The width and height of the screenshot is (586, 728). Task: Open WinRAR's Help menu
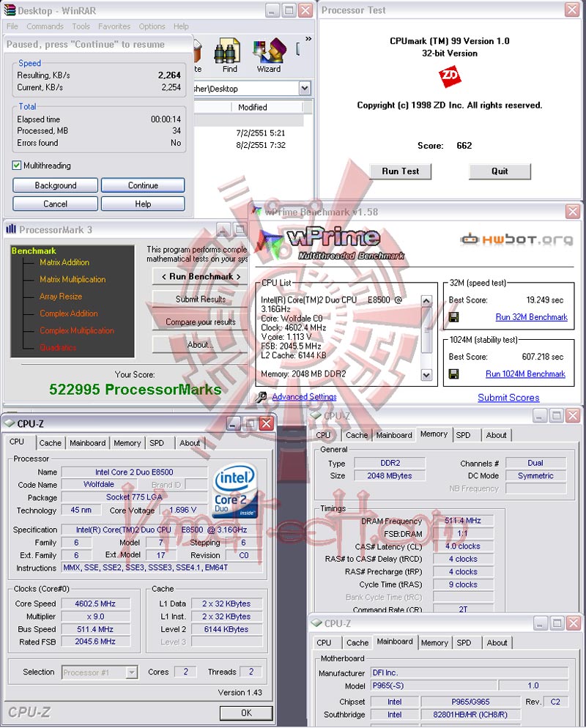click(x=181, y=26)
